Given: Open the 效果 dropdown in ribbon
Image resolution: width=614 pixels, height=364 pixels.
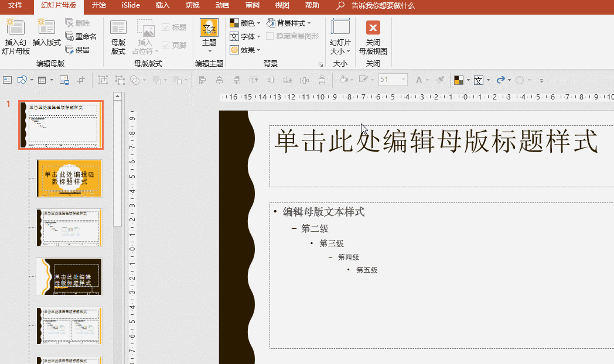Looking at the screenshot, I should [x=245, y=50].
